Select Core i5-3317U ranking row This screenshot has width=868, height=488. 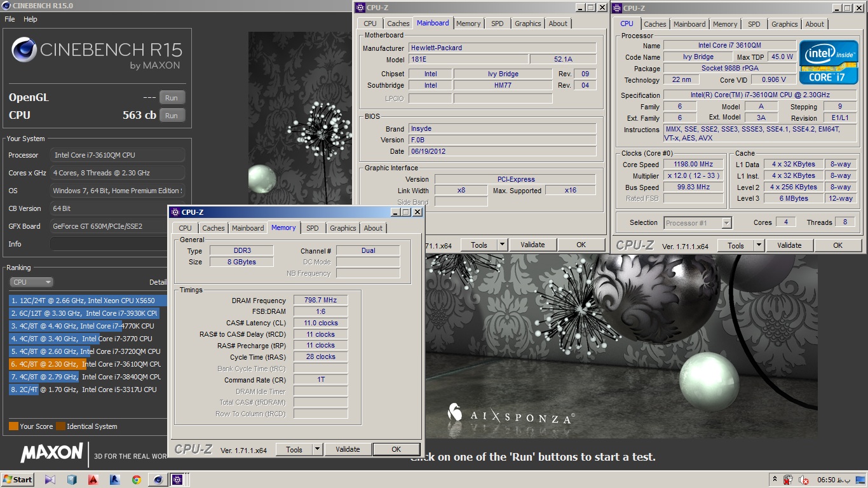coord(88,390)
